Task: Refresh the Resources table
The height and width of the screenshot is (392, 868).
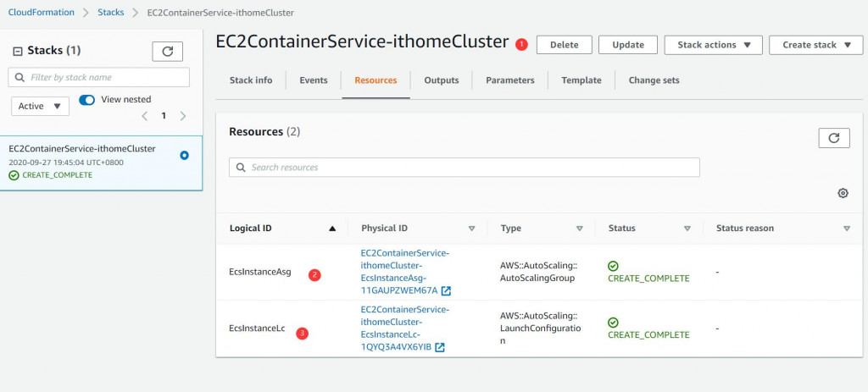Action: 834,138
